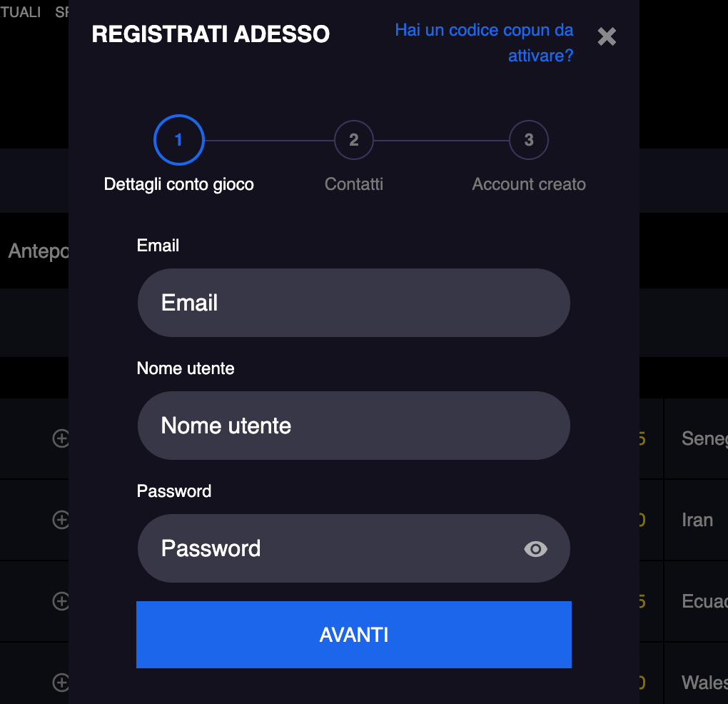Select the Senegal team entry
The height and width of the screenshot is (704, 728).
(707, 438)
